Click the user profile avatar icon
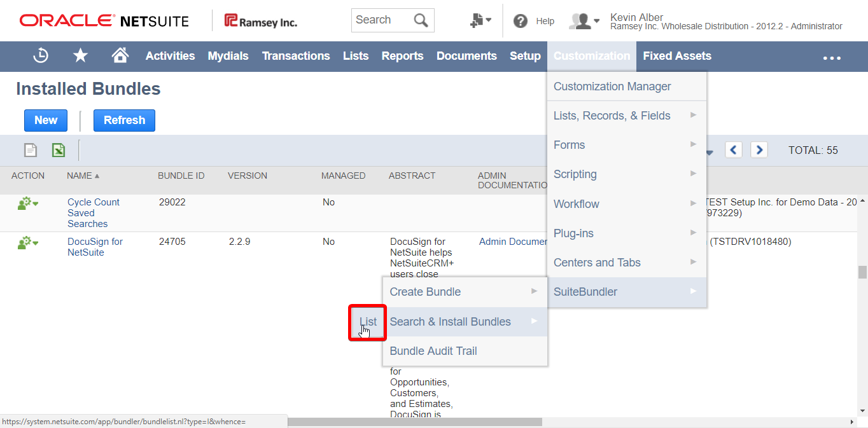868x428 pixels. coord(580,20)
